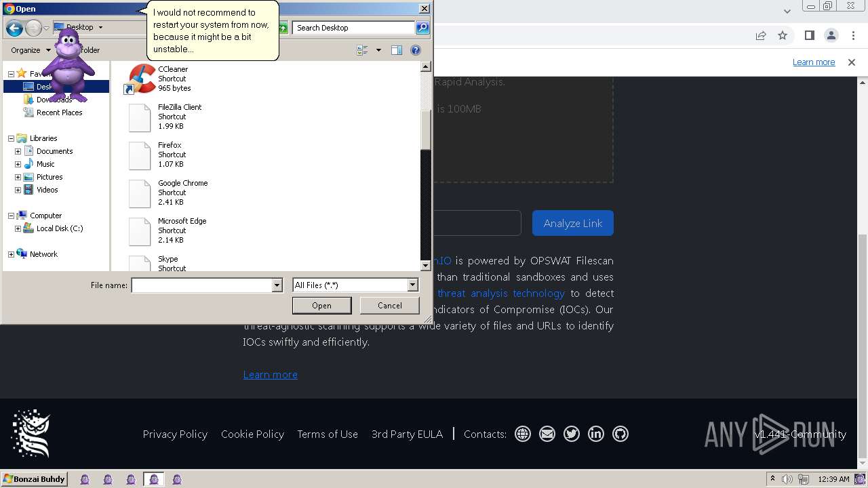Click the file list scrollbar's down arrow
Viewport: 868px width, 488px height.
click(426, 266)
